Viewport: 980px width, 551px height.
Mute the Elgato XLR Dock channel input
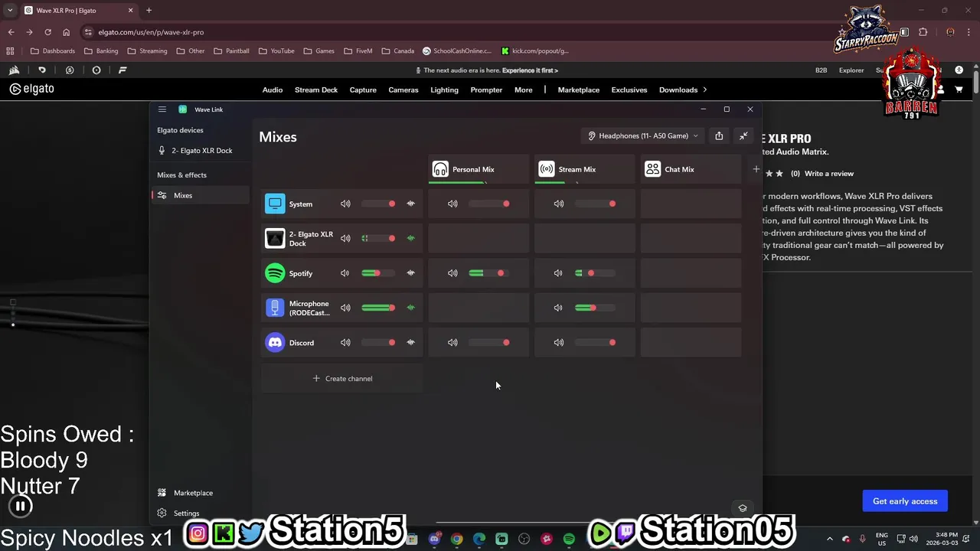coord(345,238)
